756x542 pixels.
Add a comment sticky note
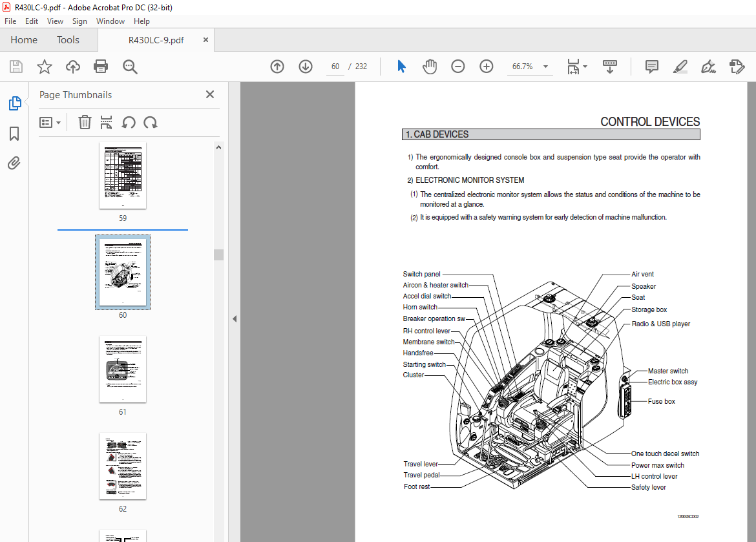point(652,67)
